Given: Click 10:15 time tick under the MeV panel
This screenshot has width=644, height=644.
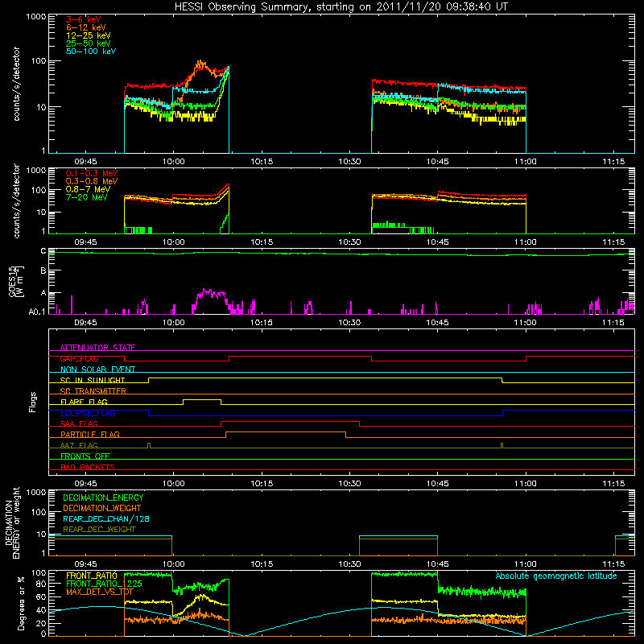Looking at the screenshot, I should [x=262, y=242].
